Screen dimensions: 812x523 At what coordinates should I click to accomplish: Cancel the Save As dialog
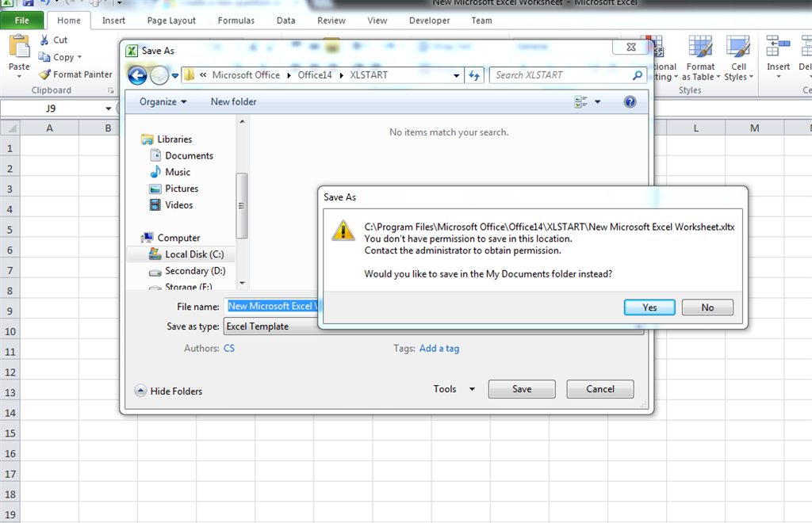pos(599,389)
